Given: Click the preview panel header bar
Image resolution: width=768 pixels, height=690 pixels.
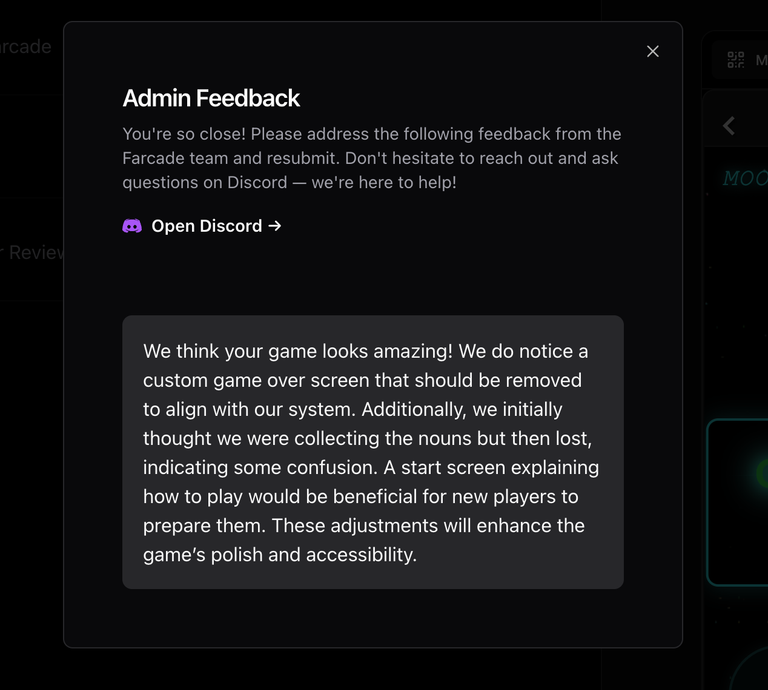Looking at the screenshot, I should click(x=735, y=60).
